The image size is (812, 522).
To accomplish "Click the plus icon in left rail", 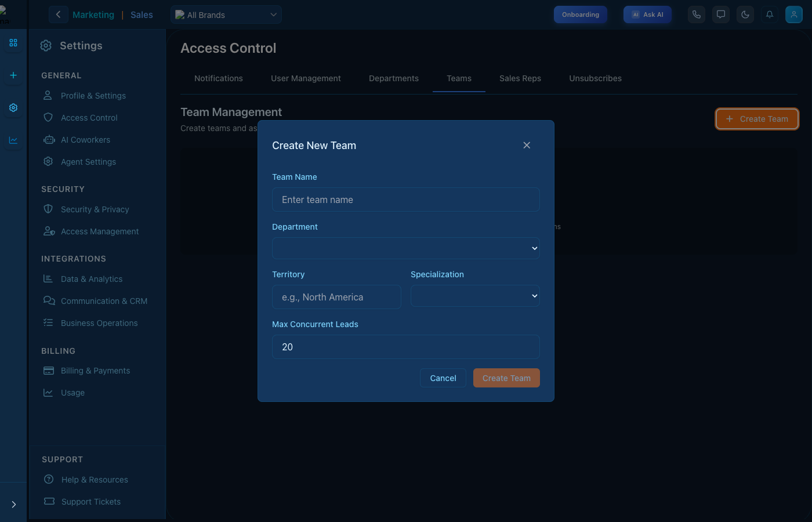I will coord(13,75).
